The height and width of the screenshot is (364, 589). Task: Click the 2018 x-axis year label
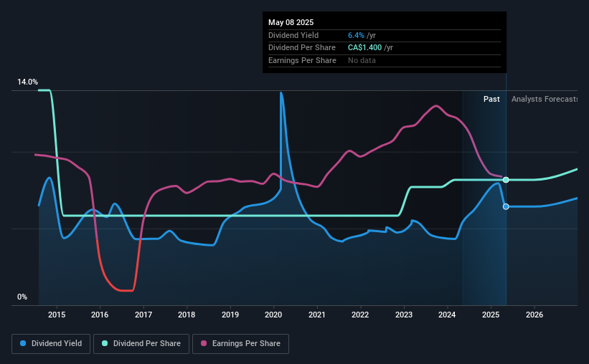click(x=187, y=315)
